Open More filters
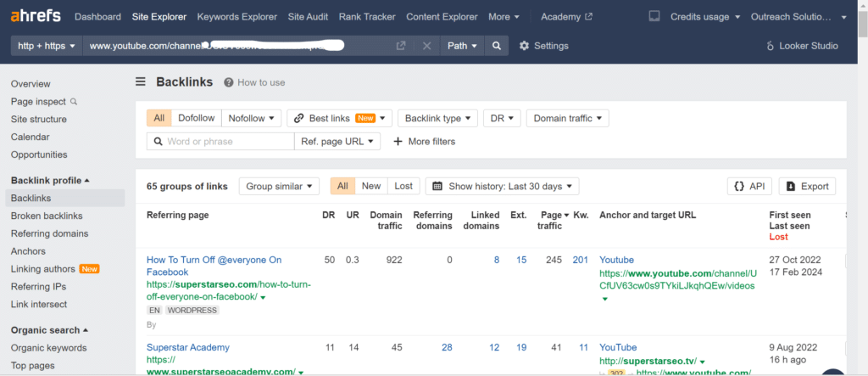This screenshot has height=376, width=868. [424, 142]
